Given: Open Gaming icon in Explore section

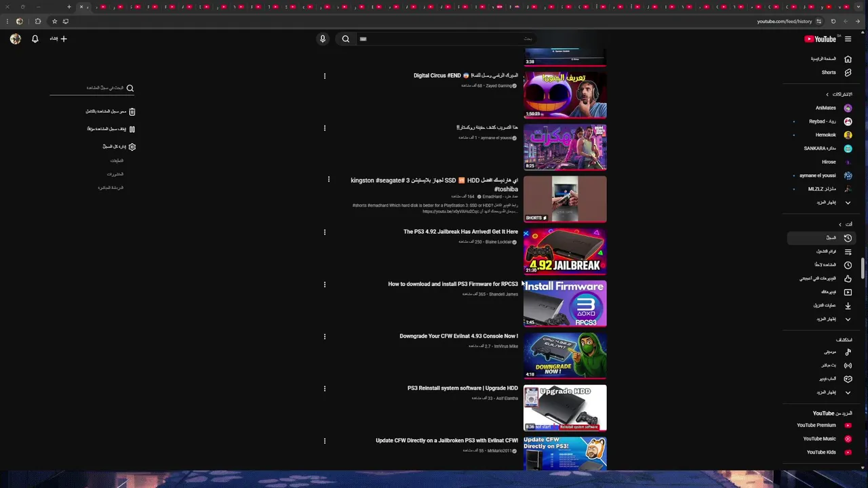Looking at the screenshot, I should click(848, 379).
